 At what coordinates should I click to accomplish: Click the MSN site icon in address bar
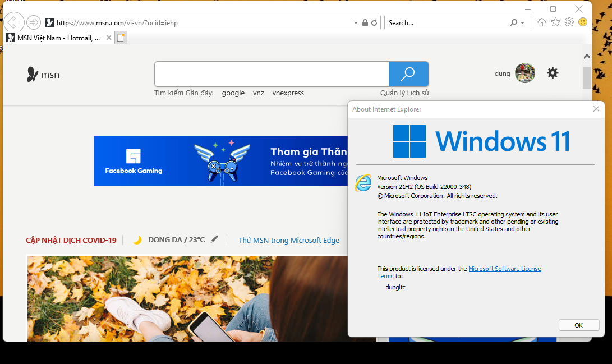49,22
